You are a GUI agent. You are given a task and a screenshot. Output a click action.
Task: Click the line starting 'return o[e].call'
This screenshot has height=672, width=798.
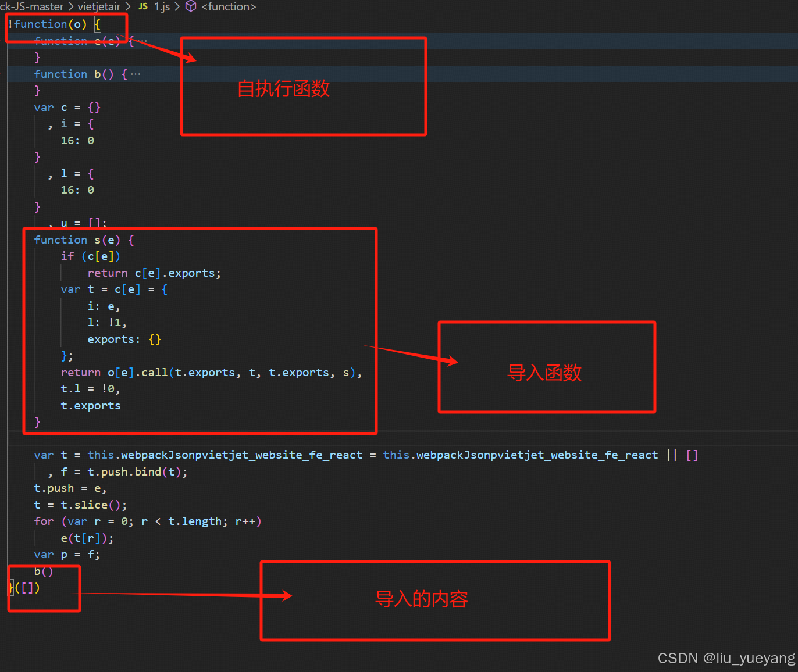212,372
